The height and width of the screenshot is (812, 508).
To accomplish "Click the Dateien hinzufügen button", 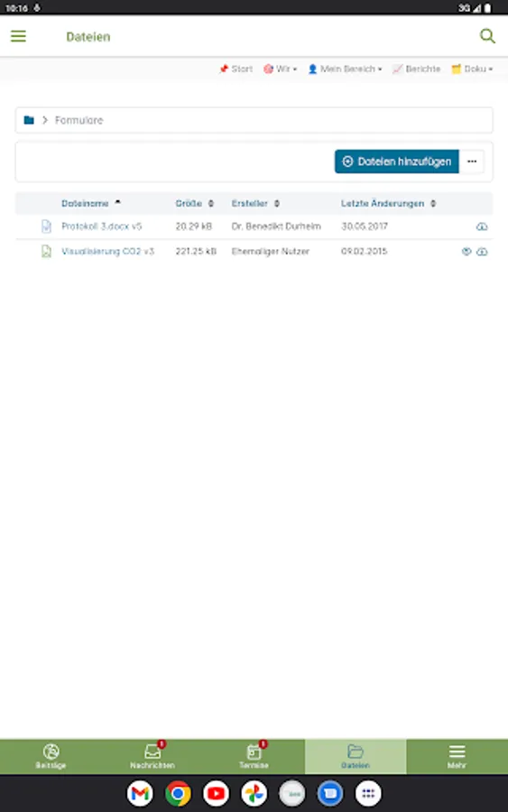I will tap(397, 161).
